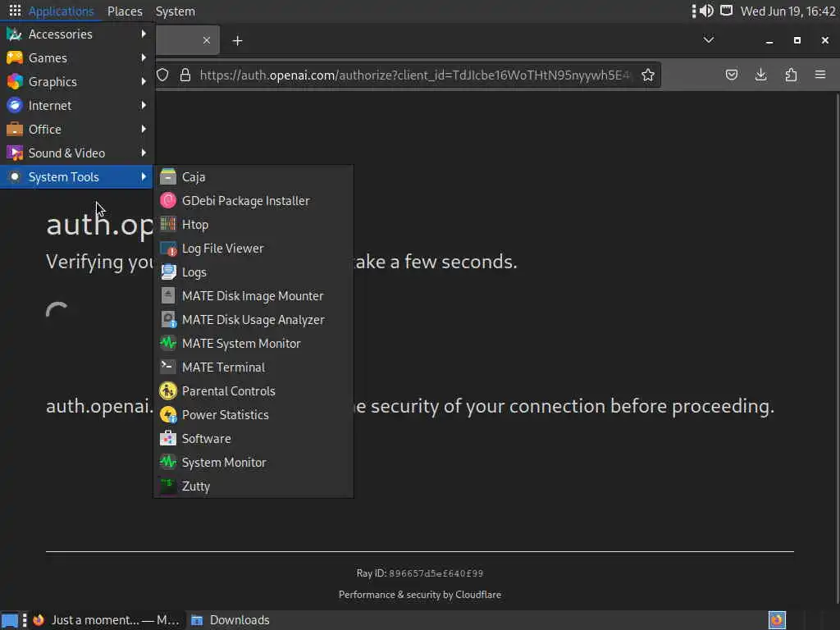This screenshot has width=840, height=630.
Task: Open the Pocket save icon
Action: (731, 75)
